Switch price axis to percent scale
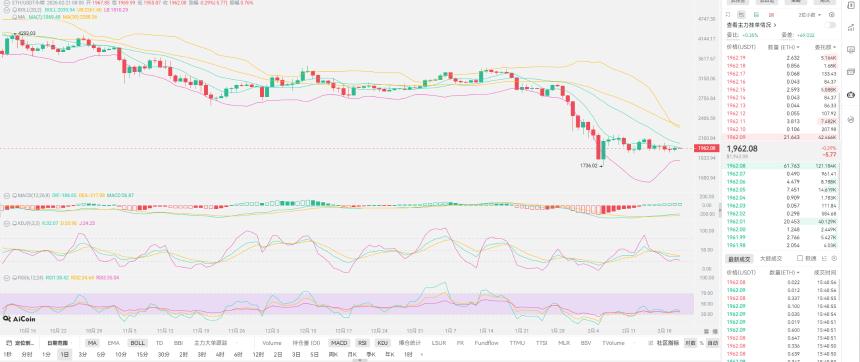 [701, 343]
